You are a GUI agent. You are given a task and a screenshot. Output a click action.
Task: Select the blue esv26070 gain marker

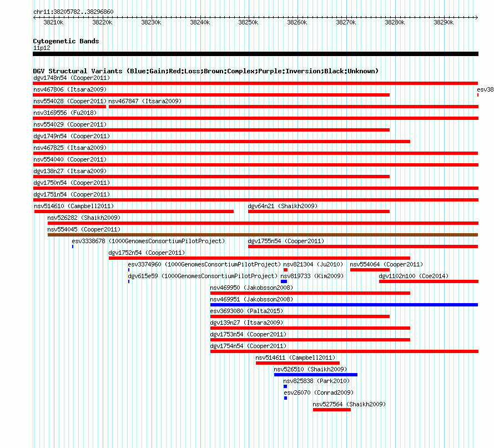pos(285,398)
